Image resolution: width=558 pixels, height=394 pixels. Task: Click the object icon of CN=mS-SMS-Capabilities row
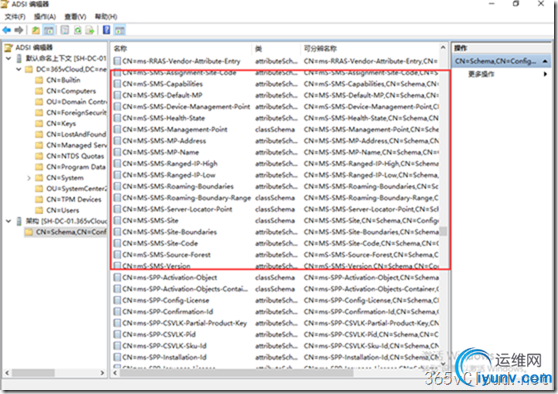(117, 84)
